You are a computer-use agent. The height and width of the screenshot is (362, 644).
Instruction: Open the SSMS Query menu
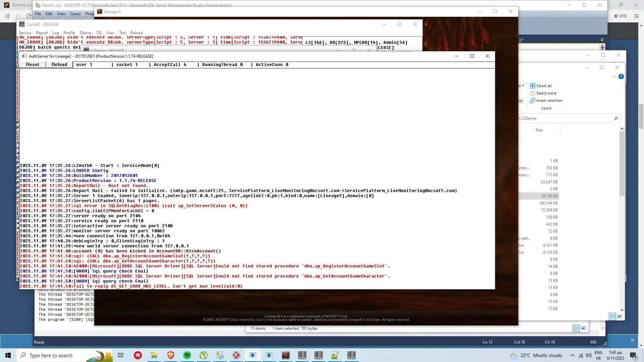tap(75, 14)
